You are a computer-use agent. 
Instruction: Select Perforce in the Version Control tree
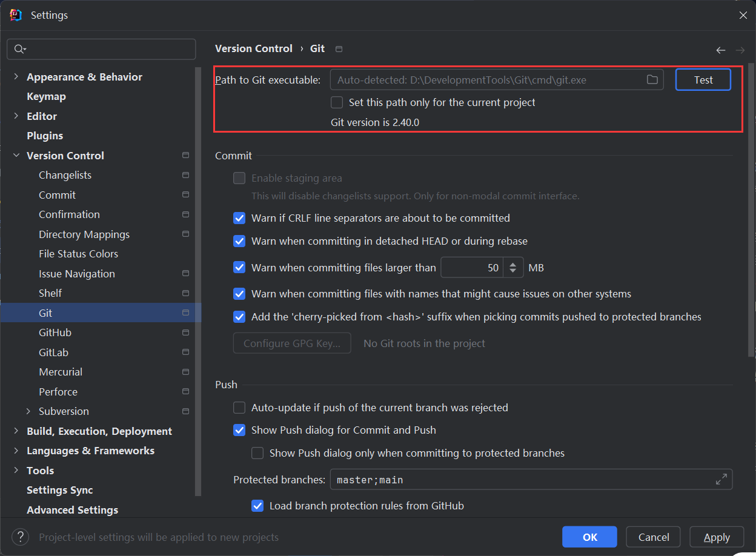[58, 392]
